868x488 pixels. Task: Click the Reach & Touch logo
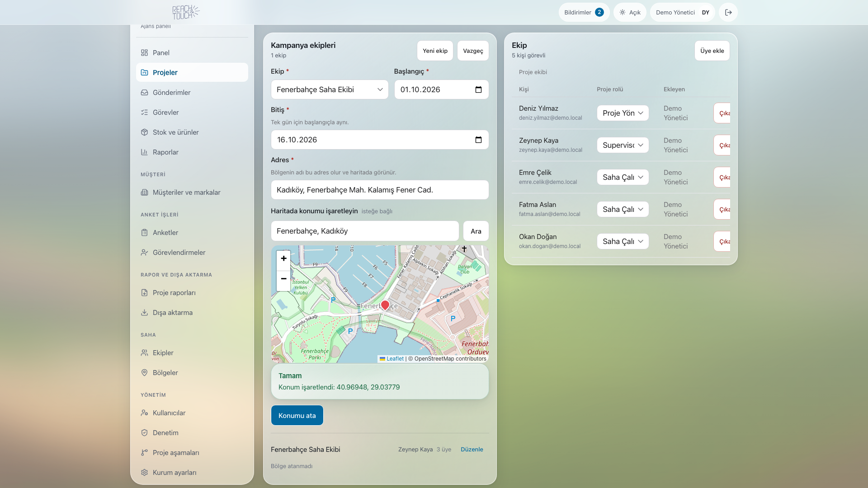tap(186, 12)
